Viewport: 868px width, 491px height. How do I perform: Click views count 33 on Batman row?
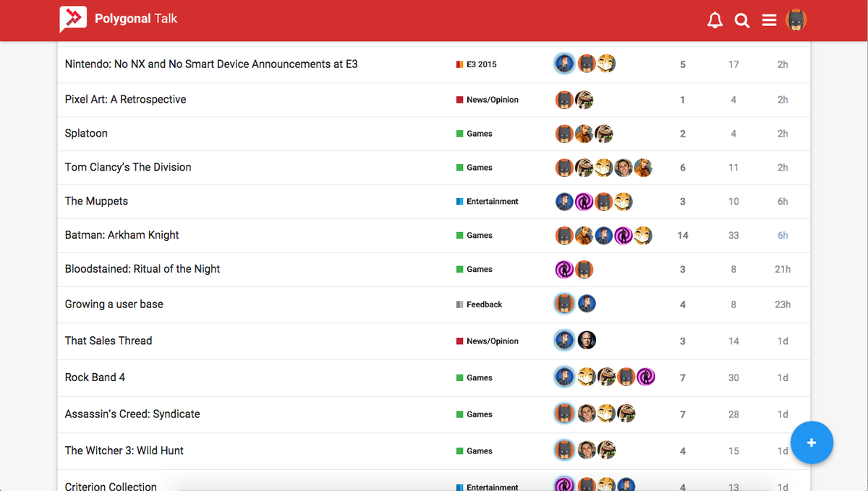[733, 236]
